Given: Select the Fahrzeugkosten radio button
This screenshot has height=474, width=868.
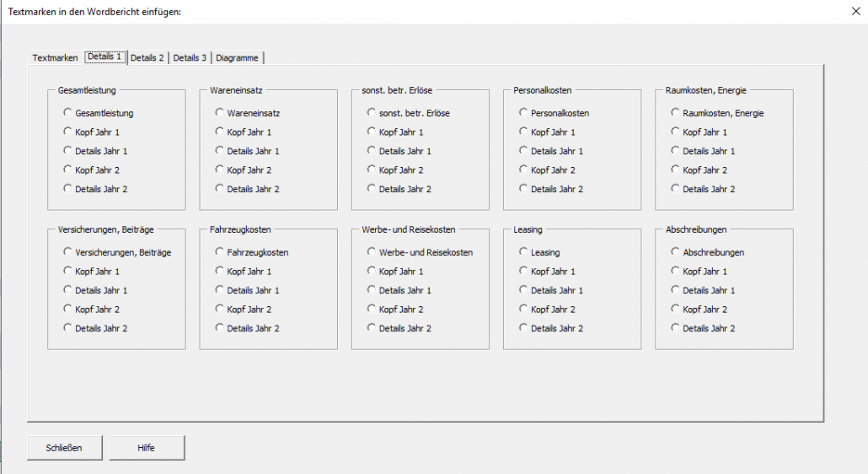Looking at the screenshot, I should (x=252, y=252).
